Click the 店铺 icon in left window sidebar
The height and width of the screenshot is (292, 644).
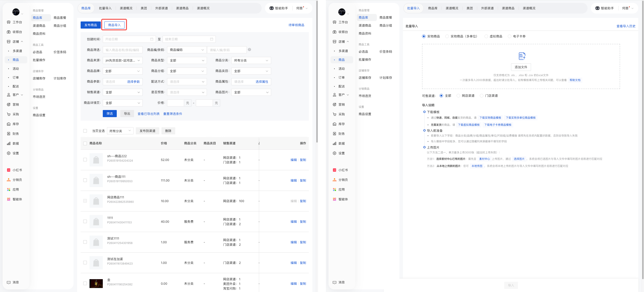click(9, 42)
